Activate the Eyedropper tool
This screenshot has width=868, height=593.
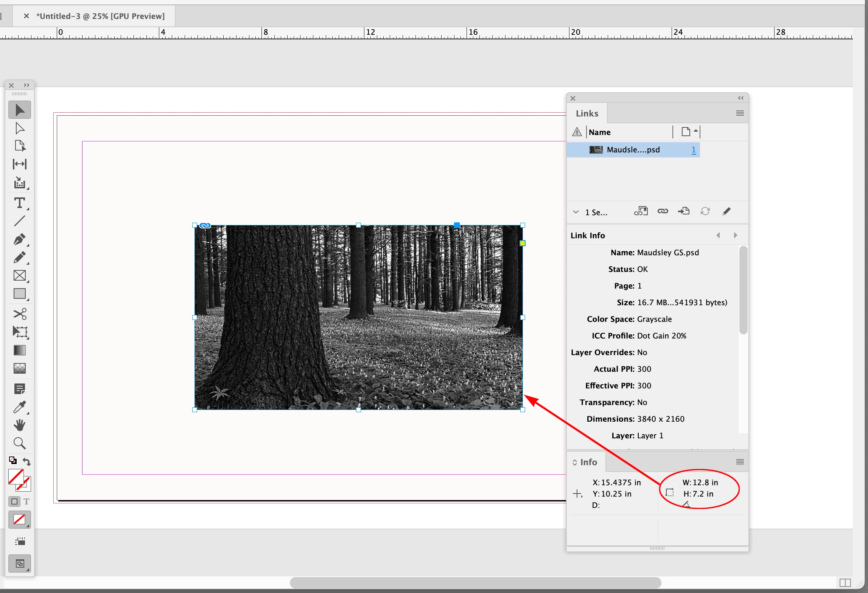[20, 407]
